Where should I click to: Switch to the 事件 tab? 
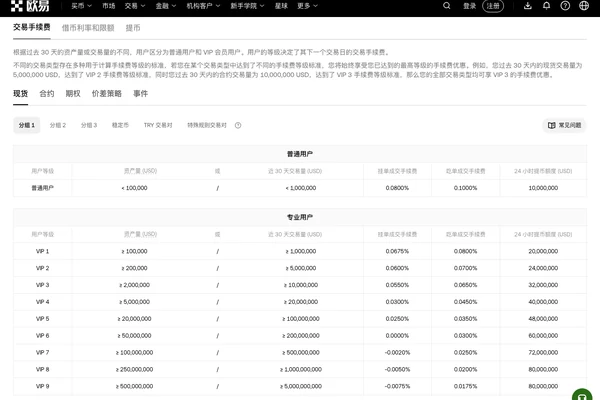click(140, 93)
